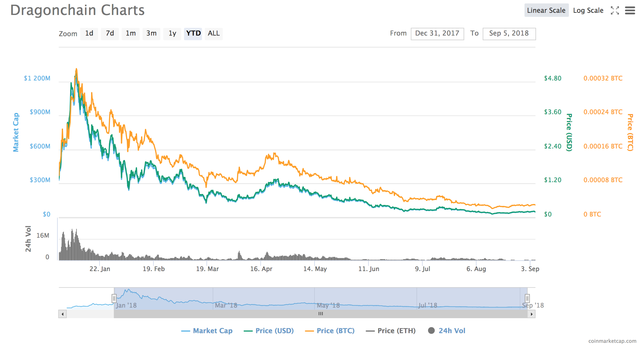Click the $1 200M axis label

tap(37, 78)
